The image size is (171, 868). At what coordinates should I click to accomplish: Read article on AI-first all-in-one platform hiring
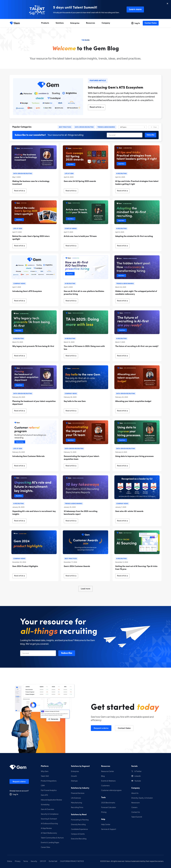pos(71,301)
